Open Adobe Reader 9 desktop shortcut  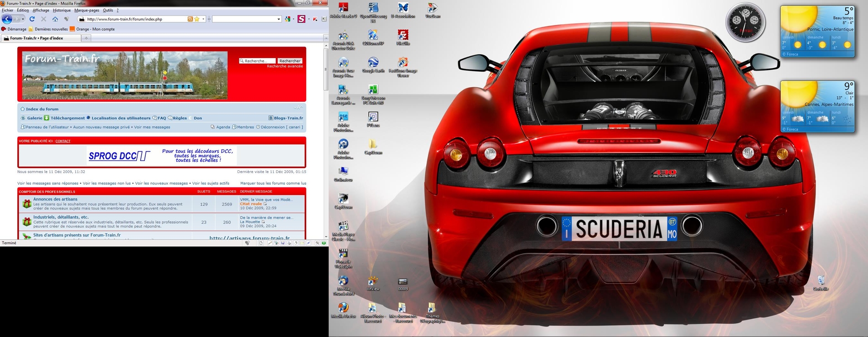tap(343, 11)
